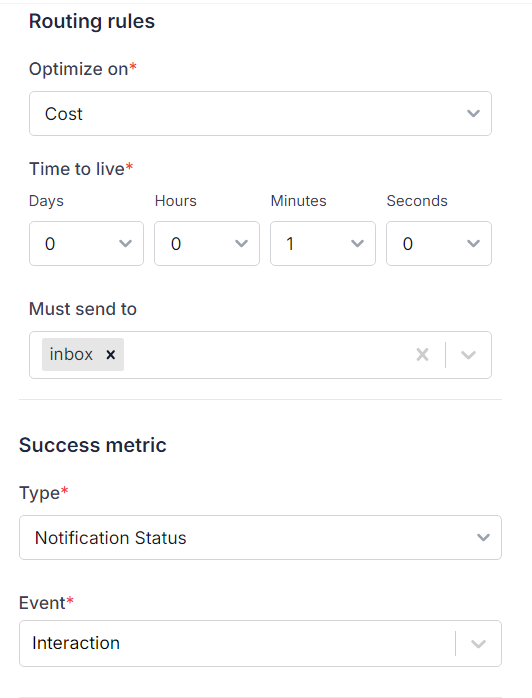532x698 pixels.
Task: Click the chevron in the Event dropdown
Action: (x=478, y=644)
